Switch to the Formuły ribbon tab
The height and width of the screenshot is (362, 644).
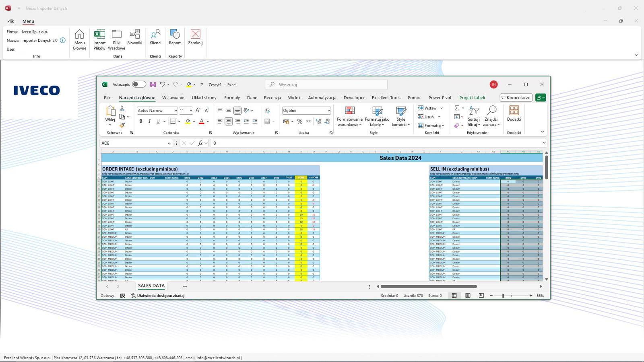232,98
